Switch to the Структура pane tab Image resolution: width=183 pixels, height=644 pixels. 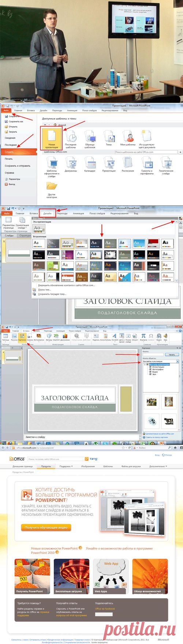pos(25,235)
